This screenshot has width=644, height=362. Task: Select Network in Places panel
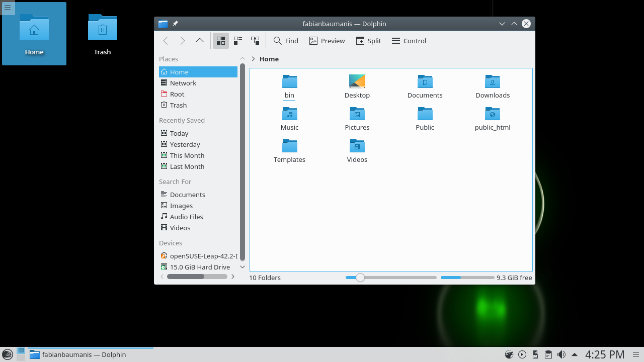183,83
